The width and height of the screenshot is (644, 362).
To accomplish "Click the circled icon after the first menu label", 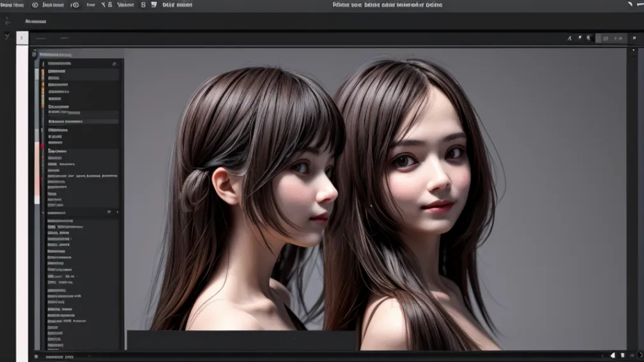I will [35, 5].
